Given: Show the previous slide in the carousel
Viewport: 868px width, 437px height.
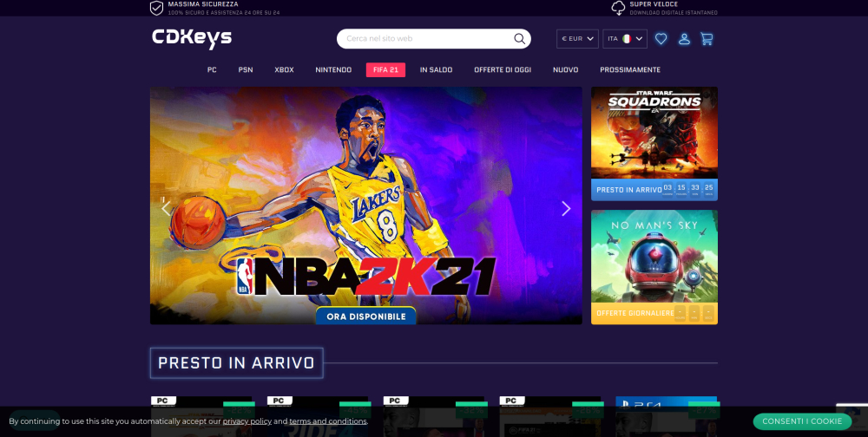Looking at the screenshot, I should click(166, 208).
